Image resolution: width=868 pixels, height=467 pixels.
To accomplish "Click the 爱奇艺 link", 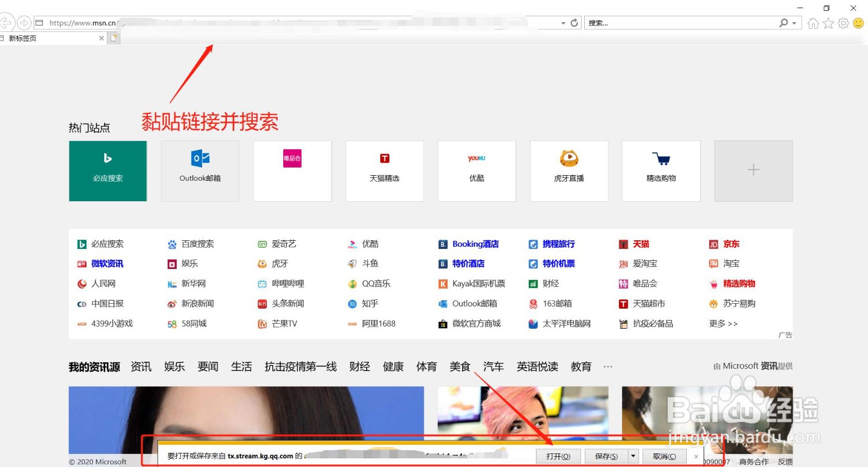I will [x=284, y=244].
